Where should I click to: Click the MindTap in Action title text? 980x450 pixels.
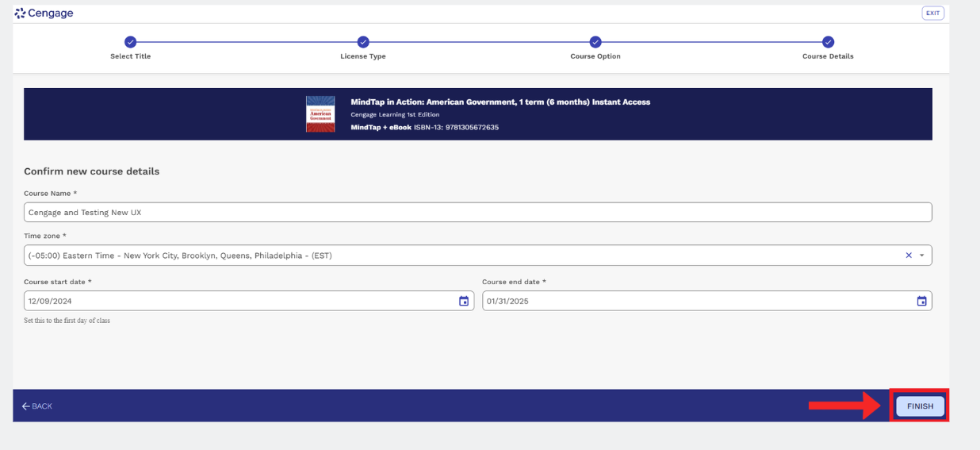500,102
